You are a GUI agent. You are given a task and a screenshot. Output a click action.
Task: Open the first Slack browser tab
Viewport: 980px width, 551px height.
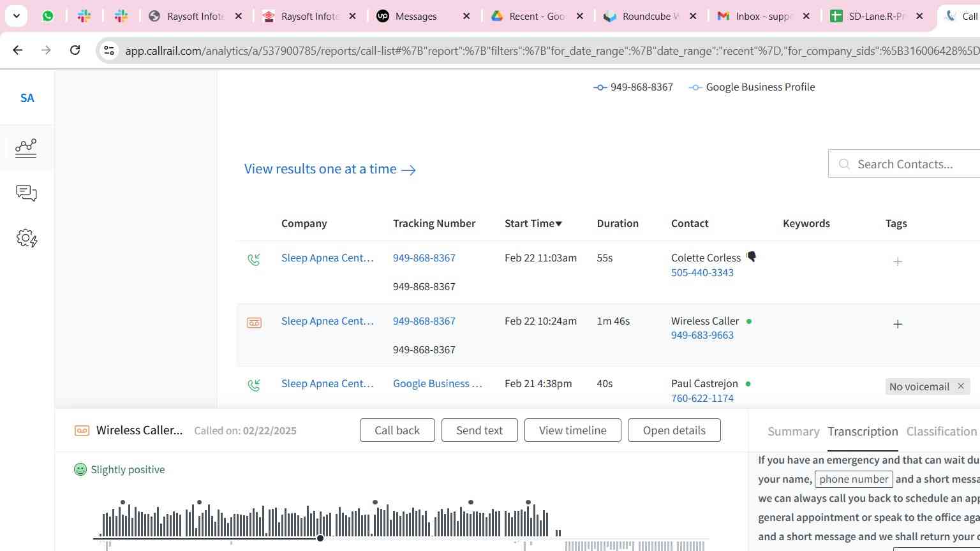point(84,16)
